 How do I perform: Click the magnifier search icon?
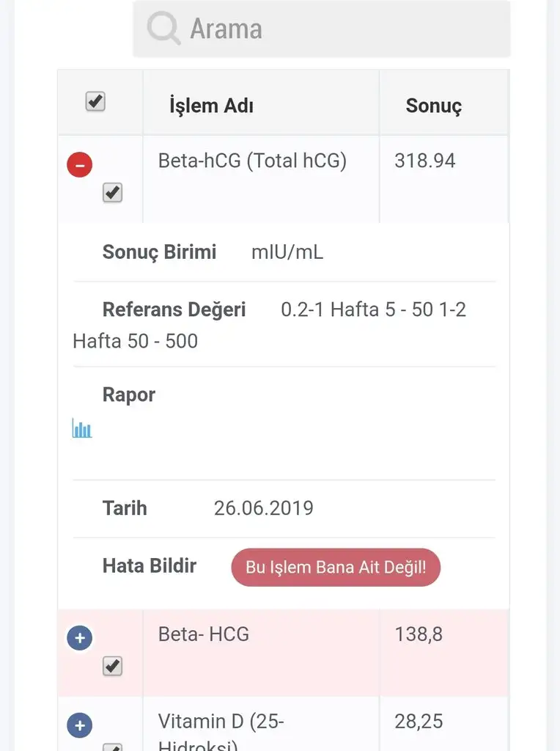pos(163,29)
